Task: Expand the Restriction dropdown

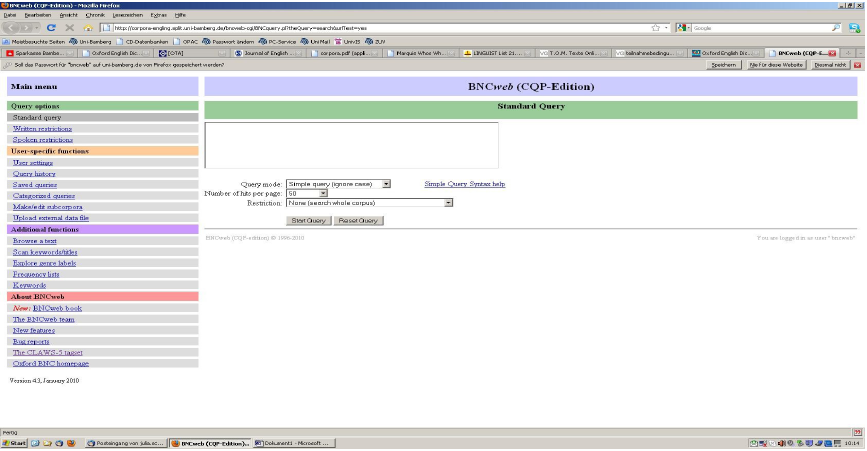Action: coord(448,203)
